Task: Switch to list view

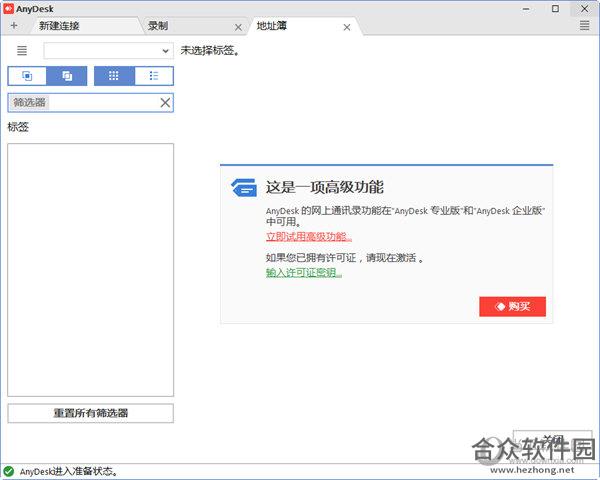Action: 154,76
